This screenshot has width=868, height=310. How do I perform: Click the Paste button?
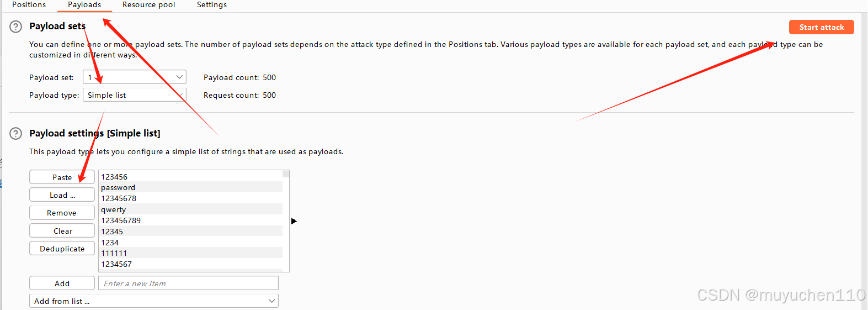pyautogui.click(x=62, y=177)
